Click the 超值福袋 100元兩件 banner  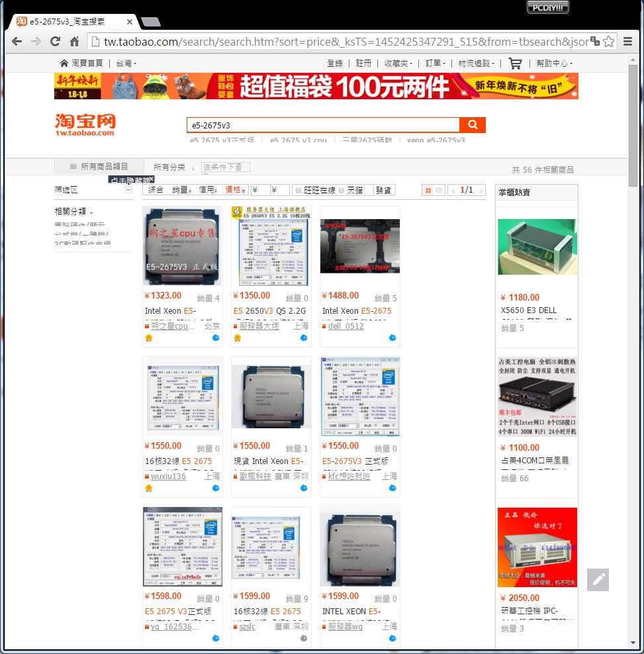coord(316,86)
